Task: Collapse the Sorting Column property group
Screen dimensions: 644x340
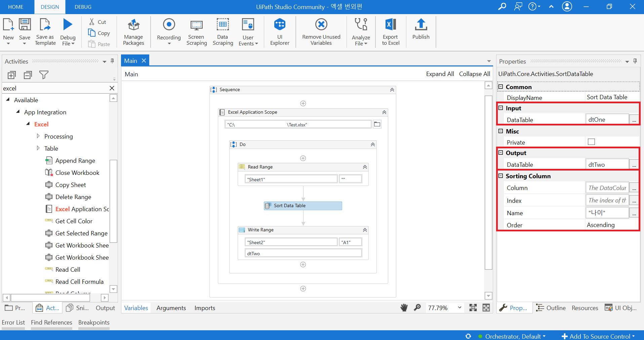Action: click(x=501, y=176)
